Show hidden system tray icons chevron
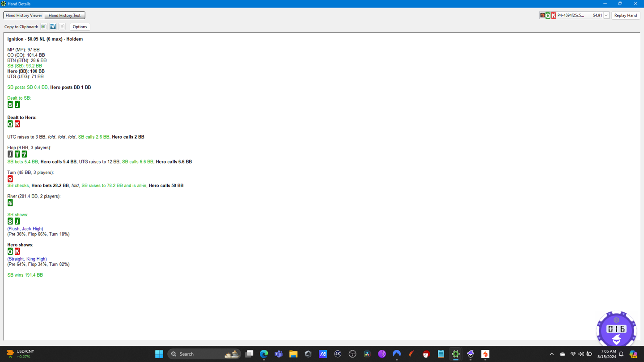Viewport: 644px width, 362px height. click(551, 354)
